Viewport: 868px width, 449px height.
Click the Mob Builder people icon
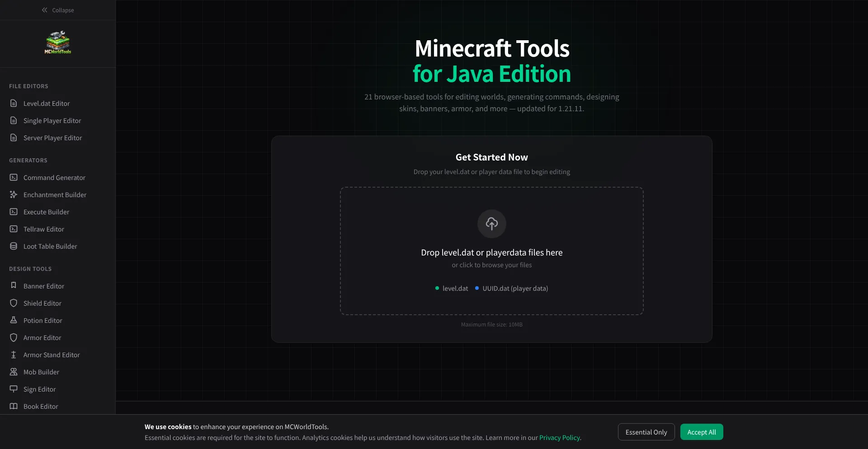click(14, 372)
